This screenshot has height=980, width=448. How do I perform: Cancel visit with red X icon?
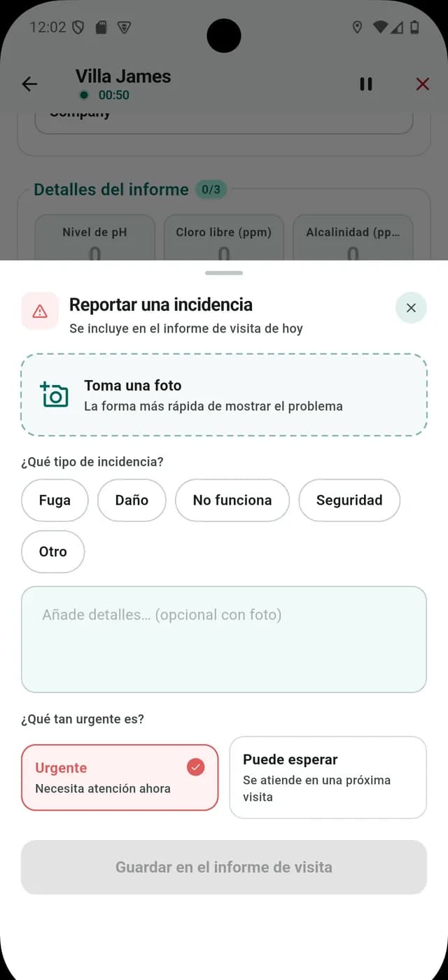pos(423,84)
